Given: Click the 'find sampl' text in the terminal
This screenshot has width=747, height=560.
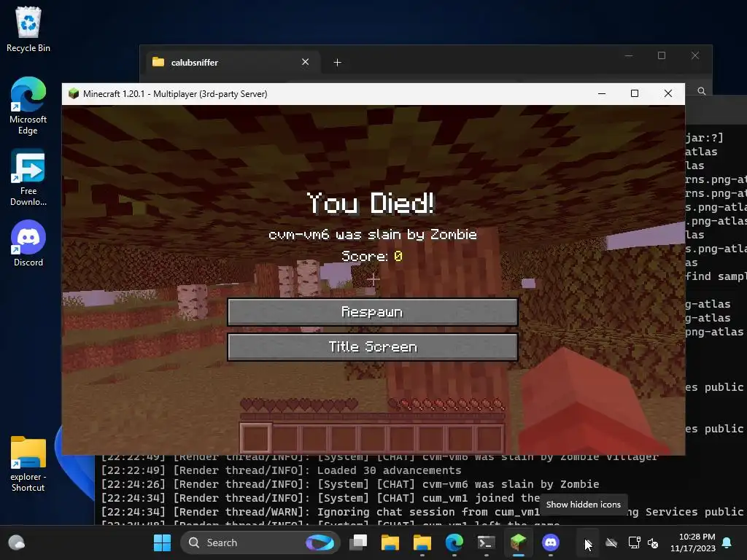Looking at the screenshot, I should point(716,276).
